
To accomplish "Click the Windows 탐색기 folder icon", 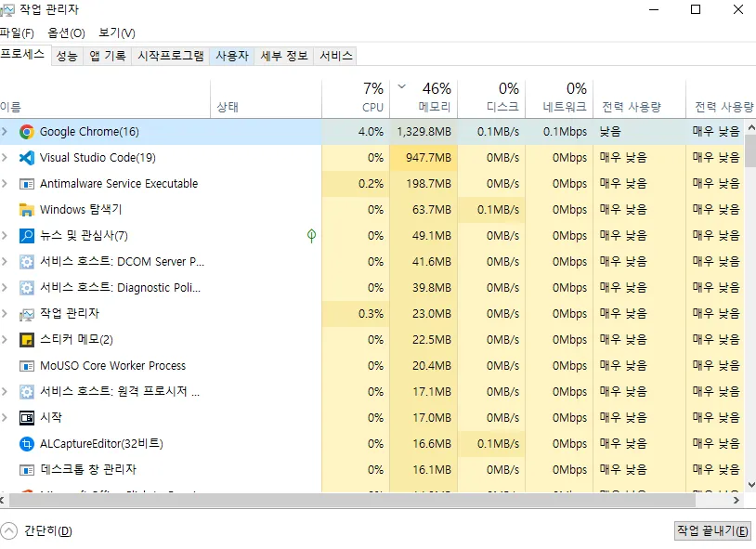I will (27, 210).
